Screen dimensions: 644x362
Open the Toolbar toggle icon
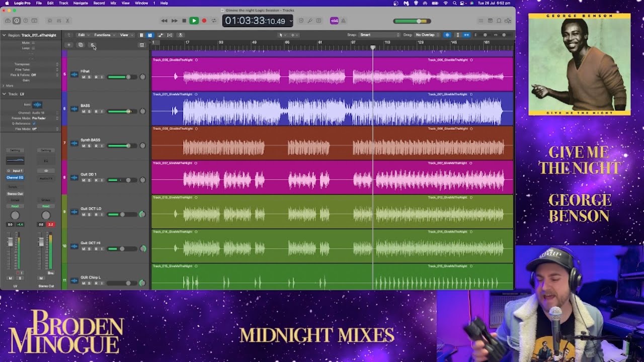tap(34, 21)
